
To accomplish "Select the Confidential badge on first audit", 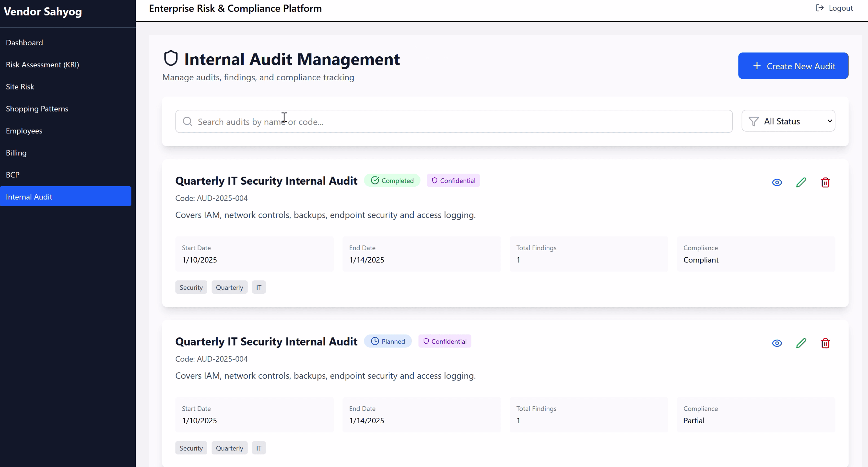I will (x=453, y=180).
